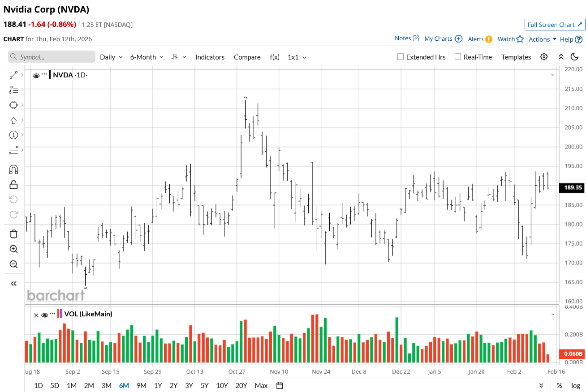Enable the Extended Hrs checkbox
This screenshot has width=586, height=392.
[401, 57]
